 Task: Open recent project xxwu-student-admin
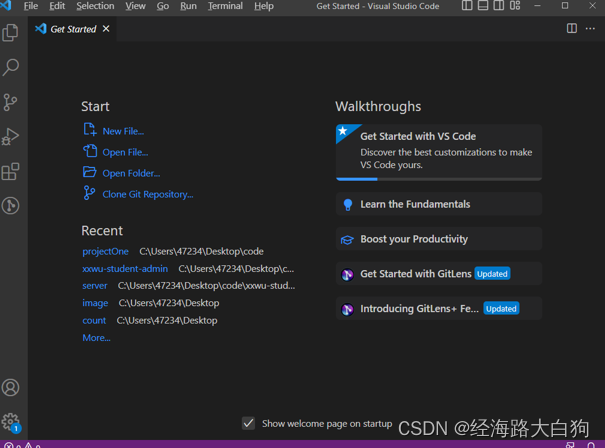[125, 269]
